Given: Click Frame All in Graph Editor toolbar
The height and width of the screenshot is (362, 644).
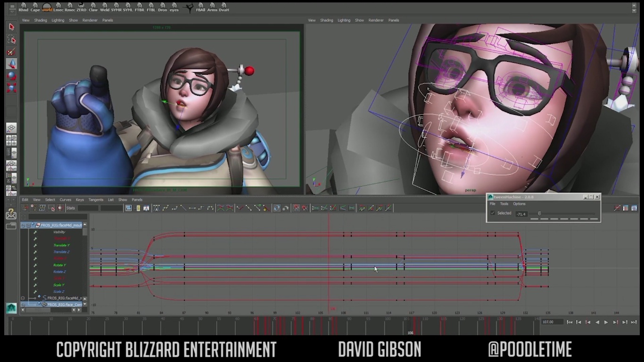Looking at the screenshot, I should [x=128, y=208].
